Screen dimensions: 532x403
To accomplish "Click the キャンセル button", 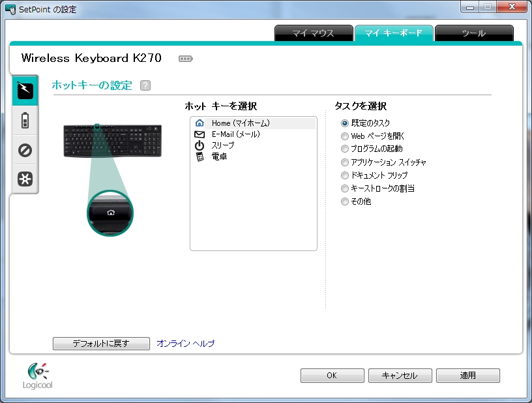I will 400,376.
